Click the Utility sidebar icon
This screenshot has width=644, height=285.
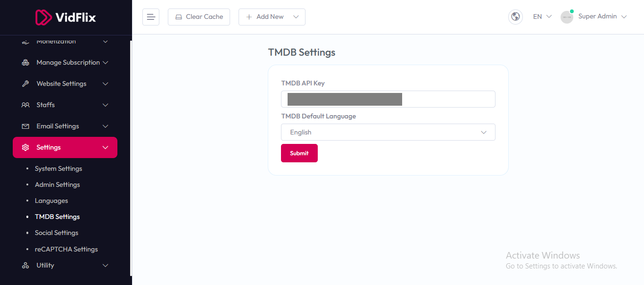(x=25, y=266)
